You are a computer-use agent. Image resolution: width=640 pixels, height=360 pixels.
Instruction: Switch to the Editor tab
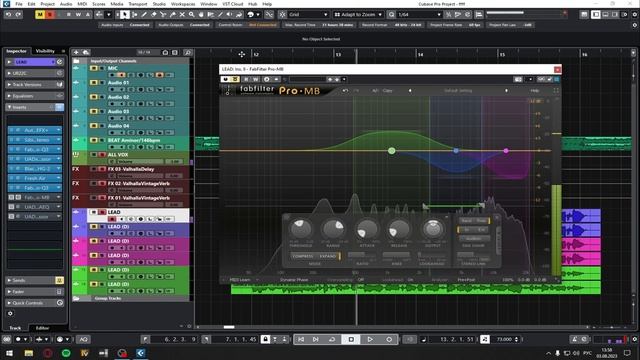(42, 328)
